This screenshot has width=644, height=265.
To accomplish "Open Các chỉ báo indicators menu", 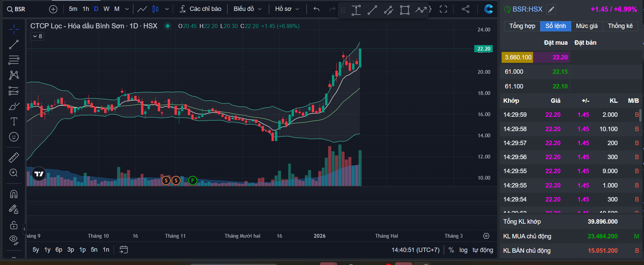I will 200,9.
